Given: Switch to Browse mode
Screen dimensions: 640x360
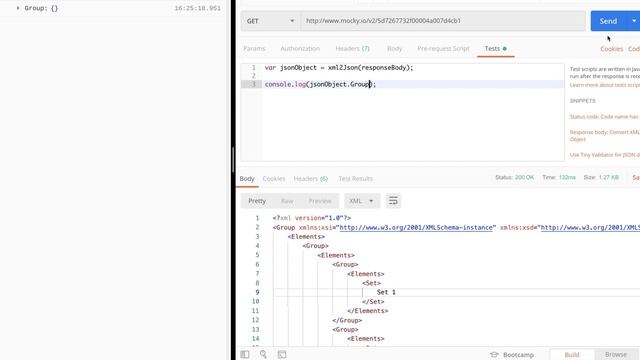Looking at the screenshot, I should coord(616,354).
